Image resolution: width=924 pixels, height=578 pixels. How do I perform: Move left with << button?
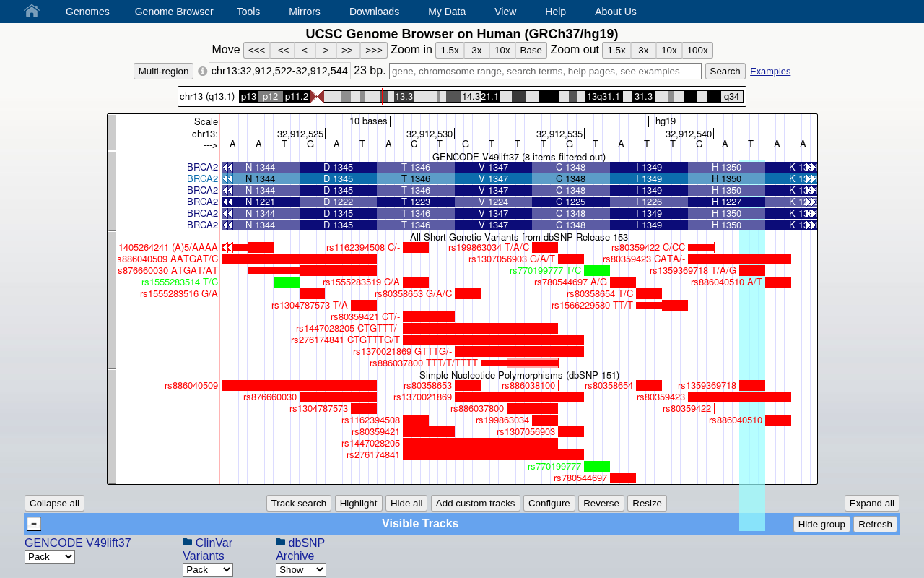283,50
